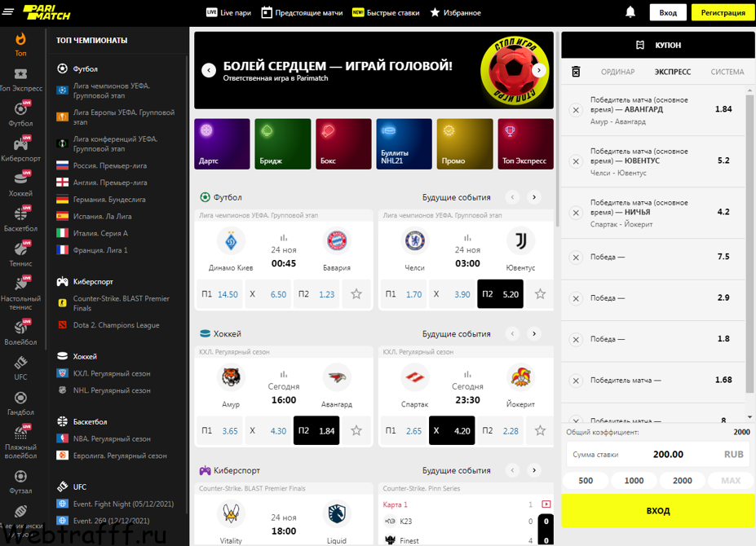Click the Вход header button
Image resolution: width=756 pixels, height=546 pixels.
pos(668,12)
